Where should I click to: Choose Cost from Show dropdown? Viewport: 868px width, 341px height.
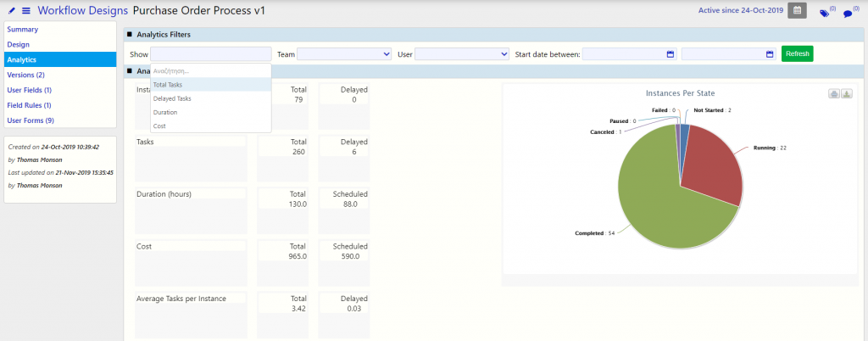(211, 126)
